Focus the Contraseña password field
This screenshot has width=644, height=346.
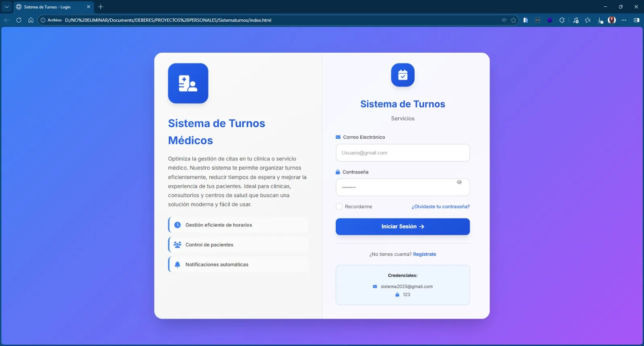click(402, 187)
